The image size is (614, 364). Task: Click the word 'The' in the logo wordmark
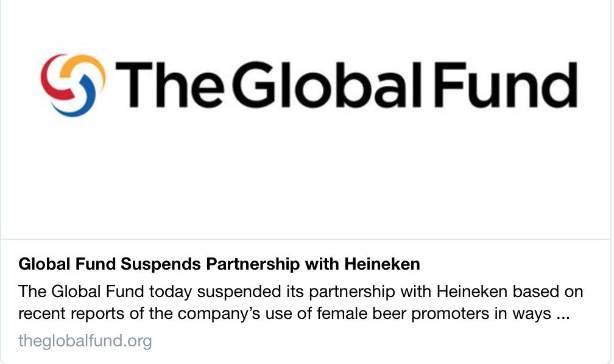click(169, 85)
